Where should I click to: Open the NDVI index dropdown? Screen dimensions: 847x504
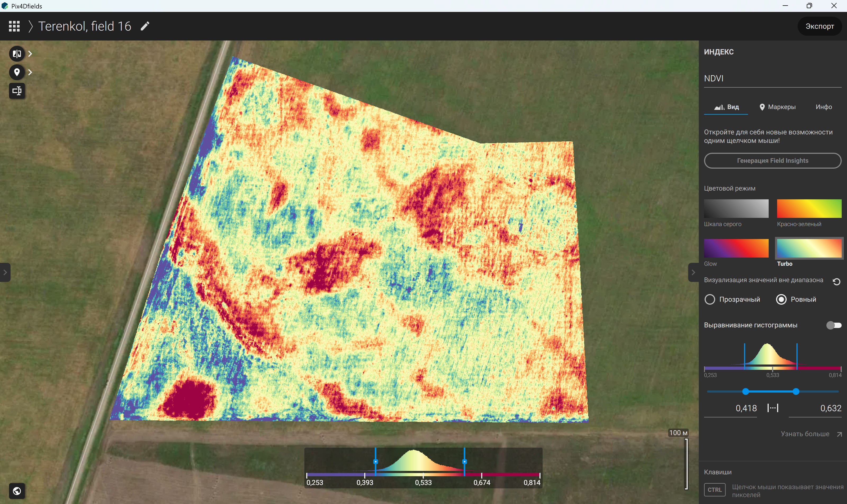coord(772,78)
